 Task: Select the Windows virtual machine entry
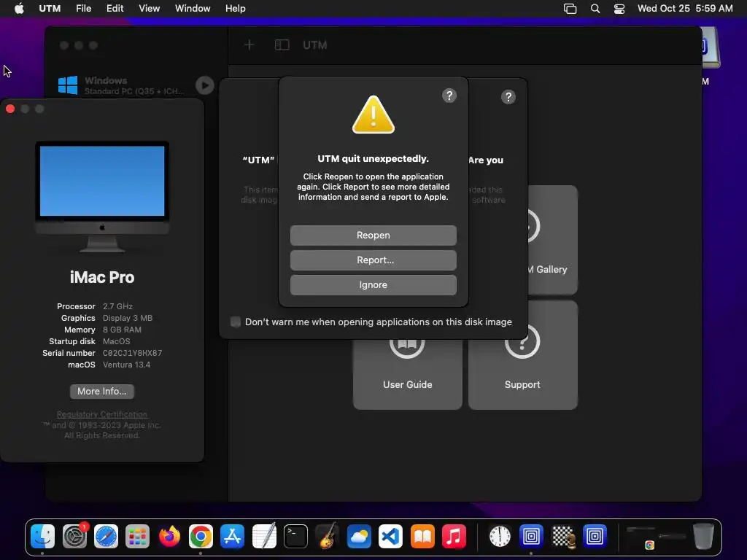coord(136,85)
